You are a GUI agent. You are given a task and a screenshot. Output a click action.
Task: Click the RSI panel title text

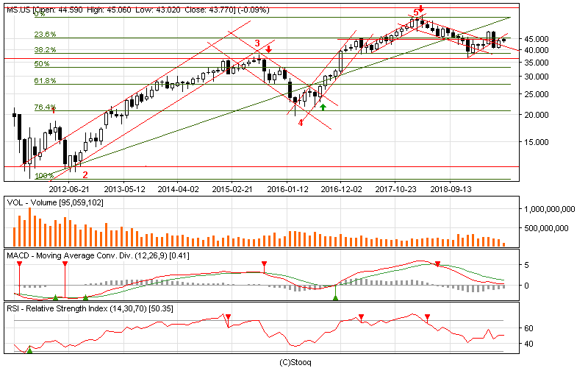click(90, 308)
